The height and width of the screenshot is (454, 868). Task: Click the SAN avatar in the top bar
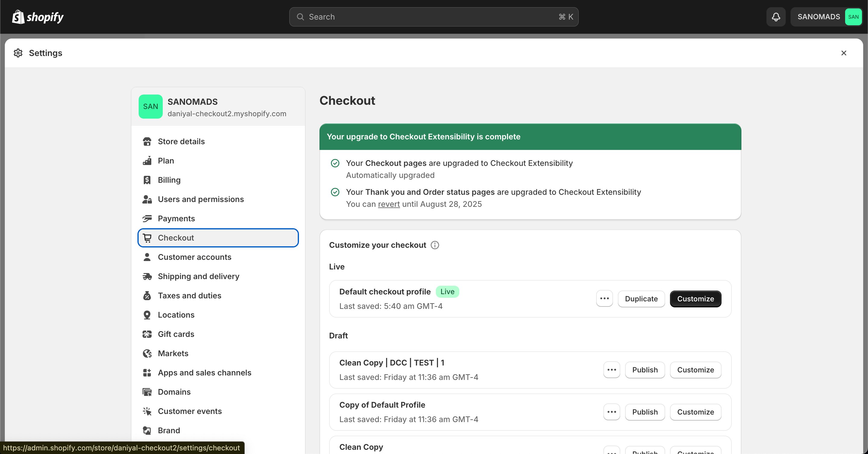(853, 17)
